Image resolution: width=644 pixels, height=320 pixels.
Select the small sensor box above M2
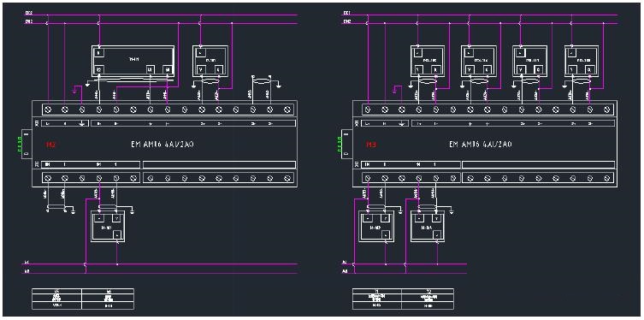coord(210,61)
